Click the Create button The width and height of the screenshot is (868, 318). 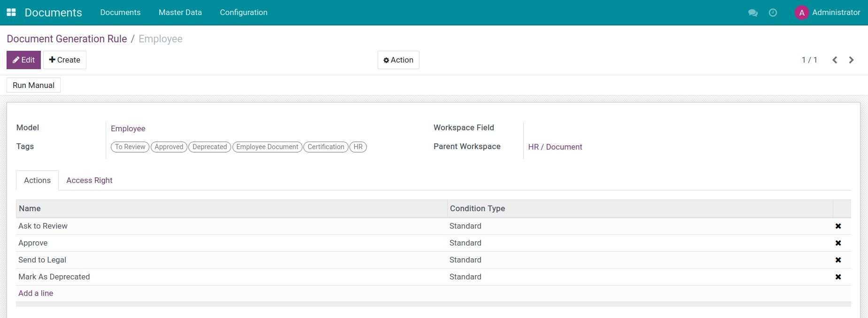tap(65, 60)
